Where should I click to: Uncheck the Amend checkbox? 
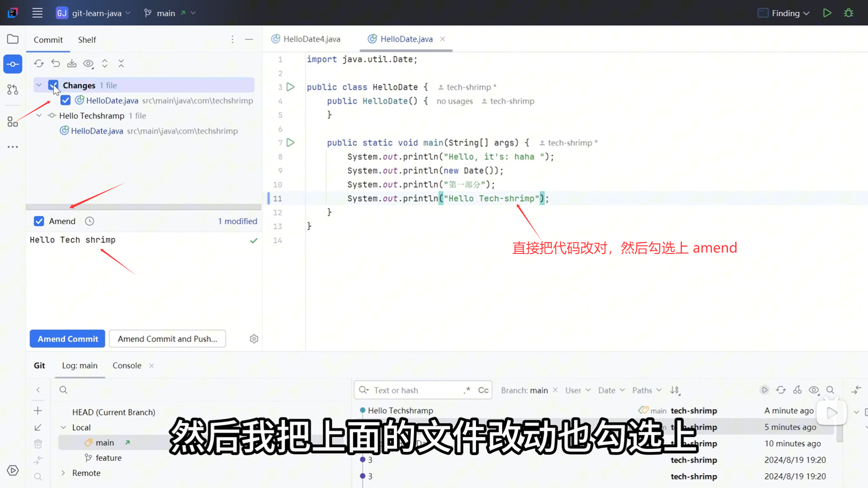point(39,221)
